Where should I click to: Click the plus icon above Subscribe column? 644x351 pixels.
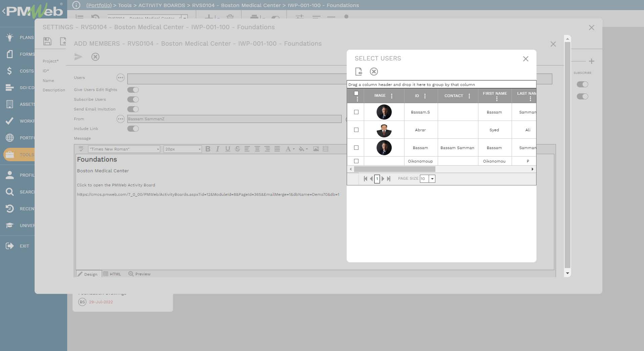coord(592,61)
